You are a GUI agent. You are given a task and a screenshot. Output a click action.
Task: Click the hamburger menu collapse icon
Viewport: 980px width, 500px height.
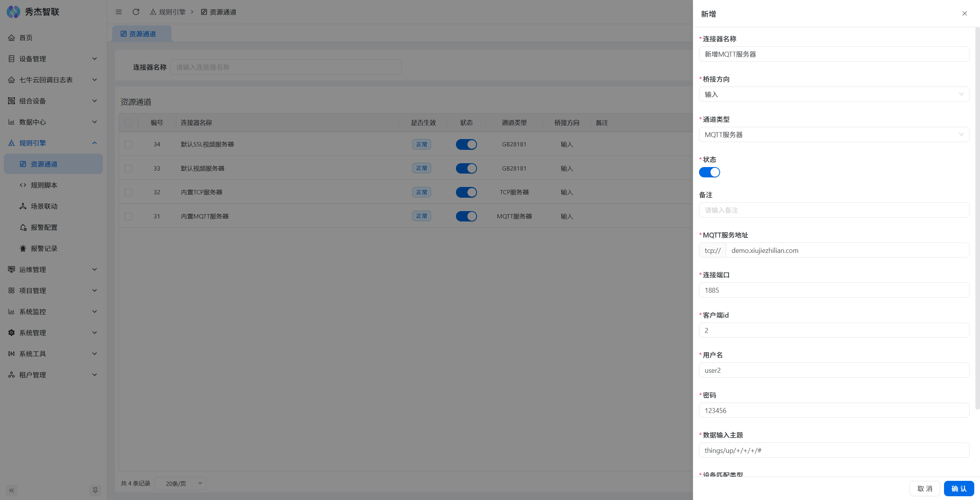point(119,12)
